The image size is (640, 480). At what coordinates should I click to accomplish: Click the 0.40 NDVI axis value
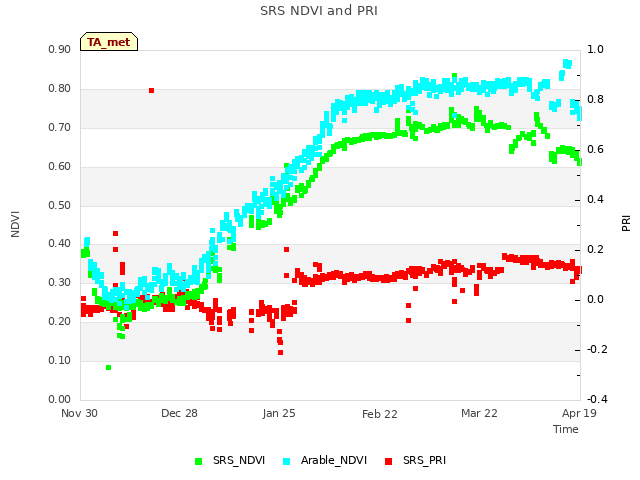[60, 244]
